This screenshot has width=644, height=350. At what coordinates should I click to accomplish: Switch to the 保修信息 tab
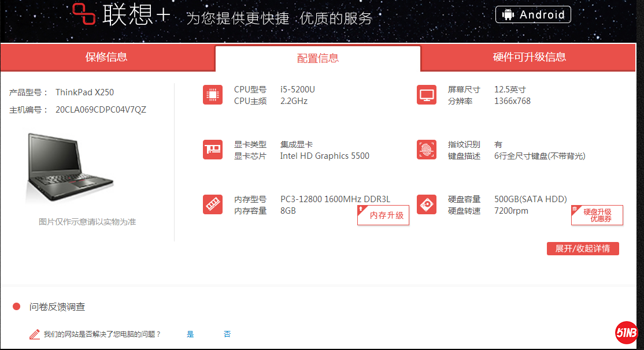pyautogui.click(x=106, y=57)
